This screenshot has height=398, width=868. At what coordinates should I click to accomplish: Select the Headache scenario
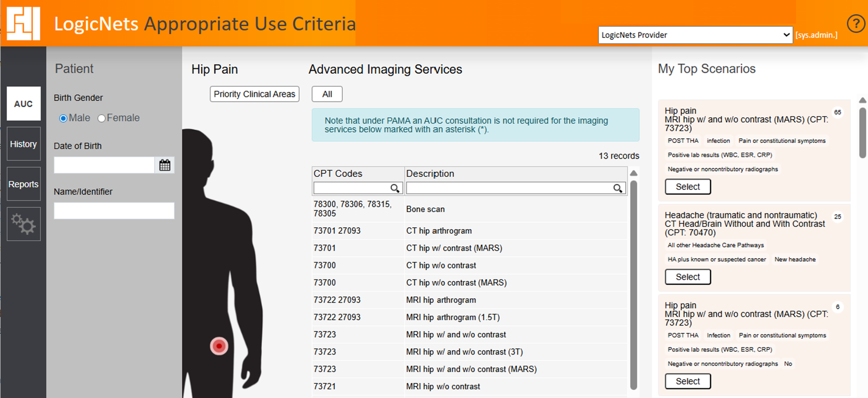click(x=687, y=277)
